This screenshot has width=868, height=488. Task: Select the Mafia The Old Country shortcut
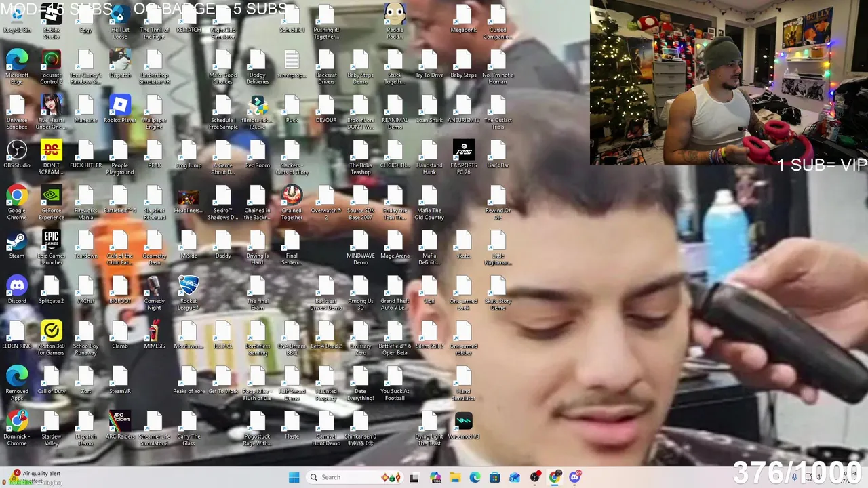click(x=429, y=202)
